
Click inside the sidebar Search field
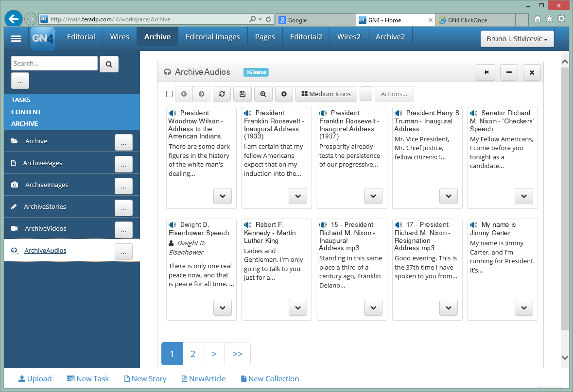tap(54, 63)
